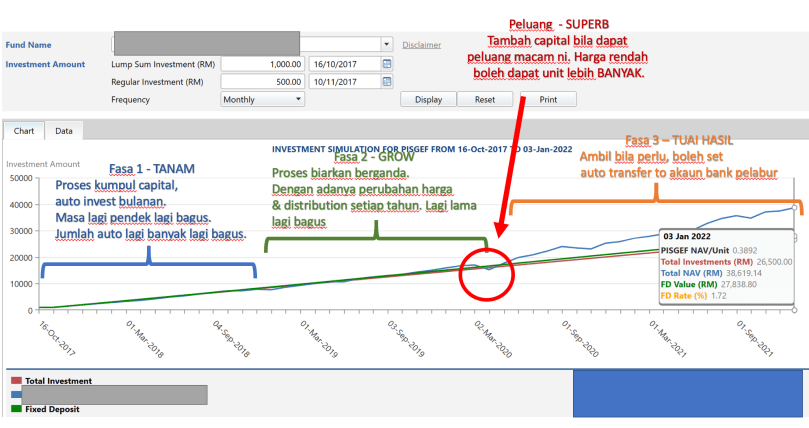Open the Lump Sum date calendar picker
This screenshot has width=809, height=428.
tap(388, 63)
